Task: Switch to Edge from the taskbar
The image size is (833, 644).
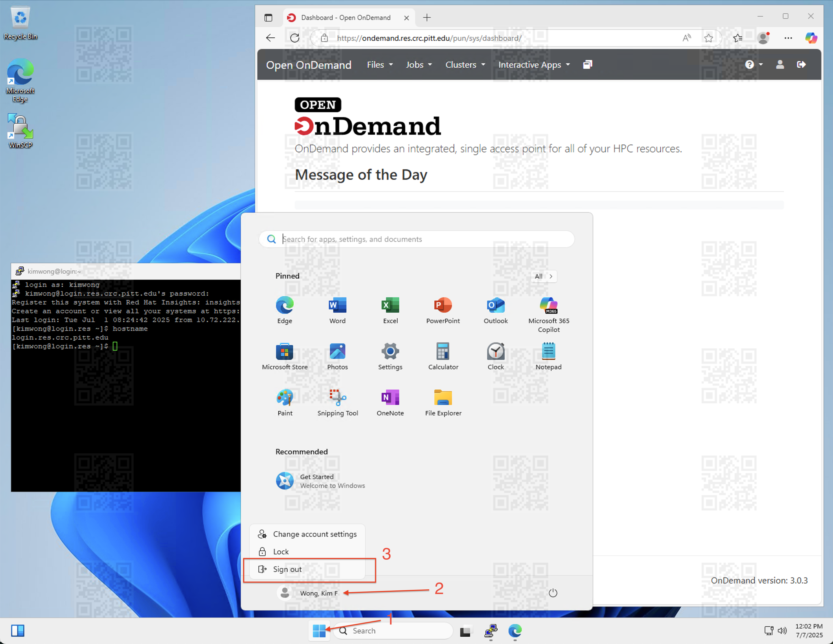Action: click(x=515, y=631)
